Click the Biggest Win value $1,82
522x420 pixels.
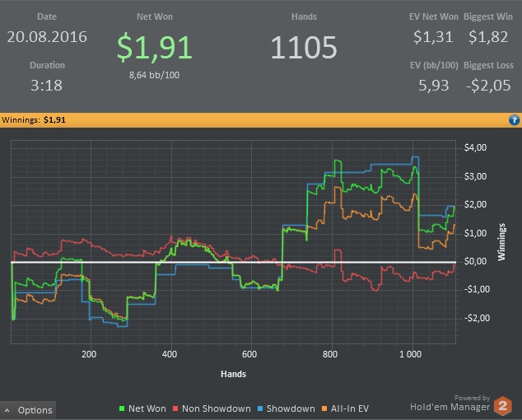pos(488,37)
